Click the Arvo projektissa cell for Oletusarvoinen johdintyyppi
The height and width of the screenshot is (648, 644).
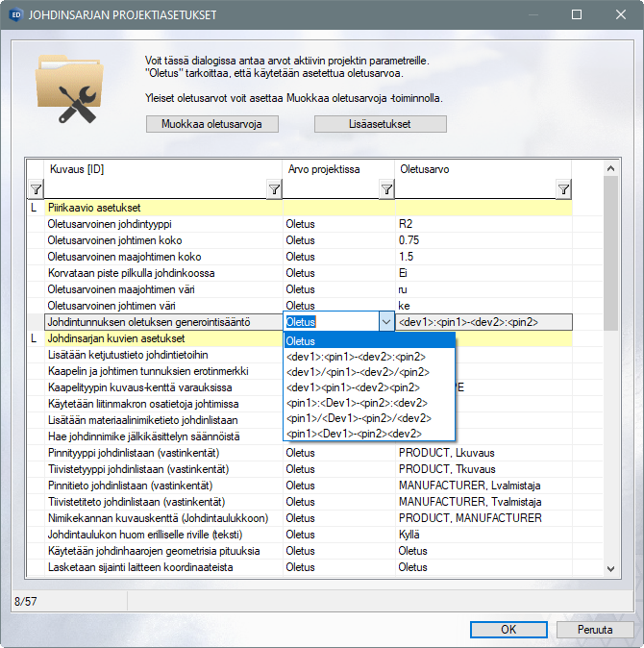[337, 224]
